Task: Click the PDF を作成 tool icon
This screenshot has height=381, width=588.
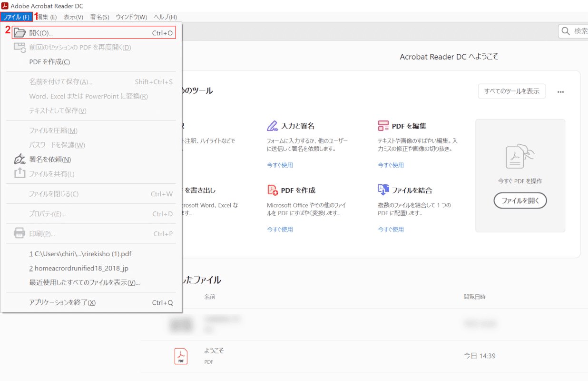Action: 272,190
